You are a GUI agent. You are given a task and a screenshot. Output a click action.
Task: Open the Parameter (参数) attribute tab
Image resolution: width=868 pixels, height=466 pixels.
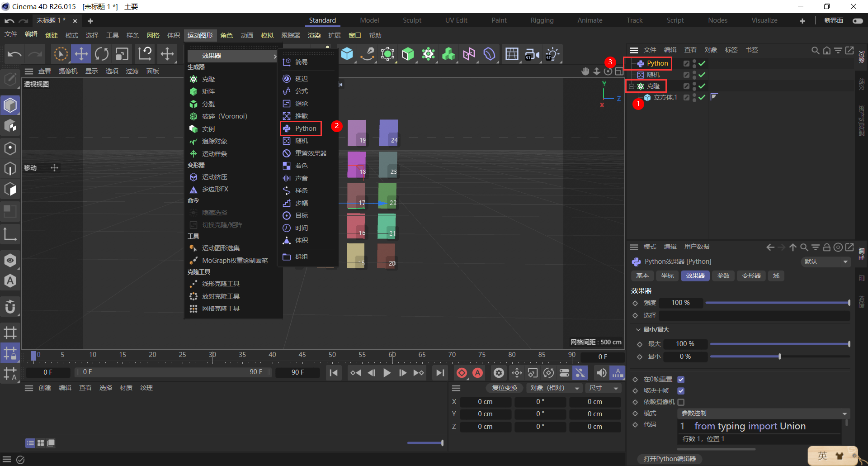723,276
